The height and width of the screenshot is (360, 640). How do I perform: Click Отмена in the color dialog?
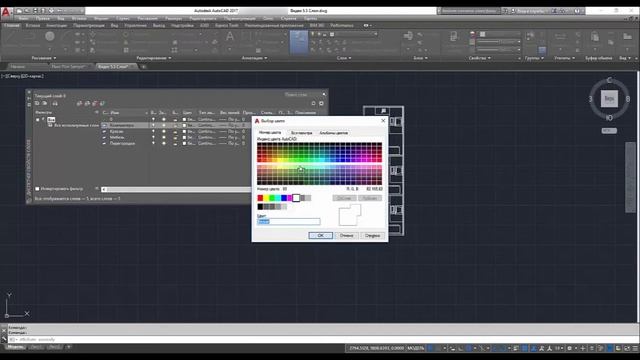346,236
